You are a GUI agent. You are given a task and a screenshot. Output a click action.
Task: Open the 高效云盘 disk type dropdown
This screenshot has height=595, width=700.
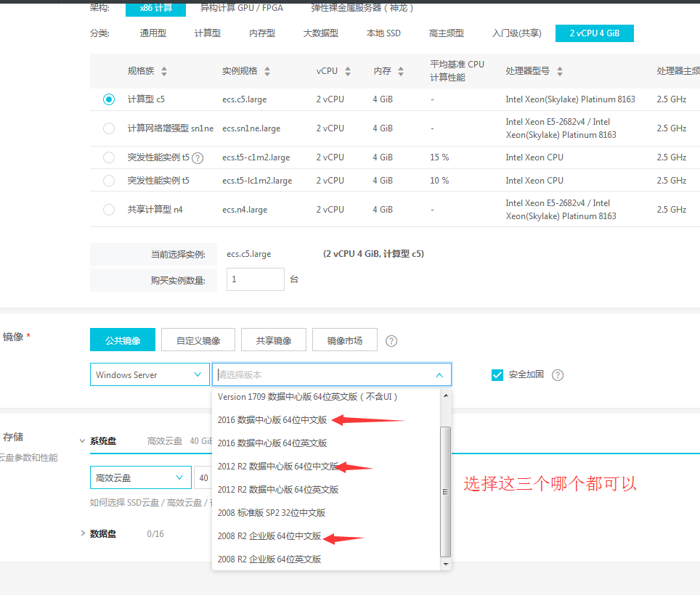[x=140, y=478]
